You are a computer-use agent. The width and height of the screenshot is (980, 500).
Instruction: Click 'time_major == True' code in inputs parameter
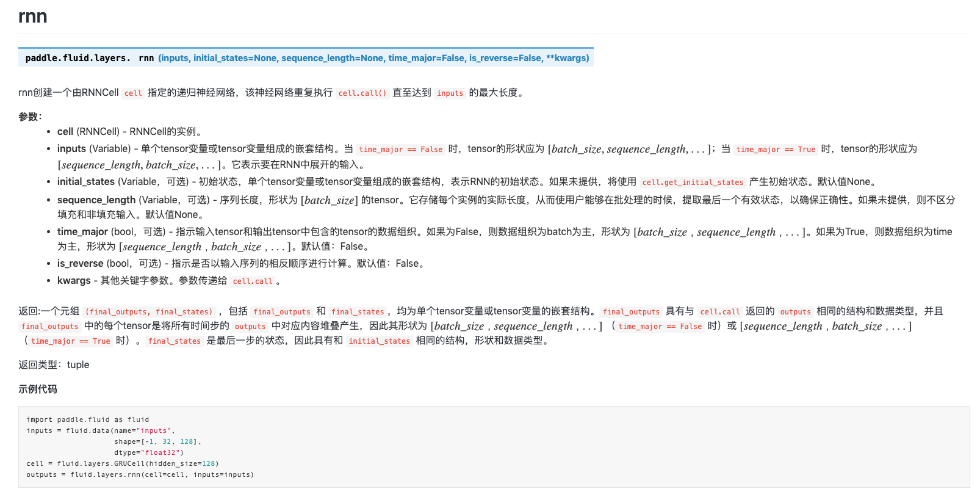(776, 150)
